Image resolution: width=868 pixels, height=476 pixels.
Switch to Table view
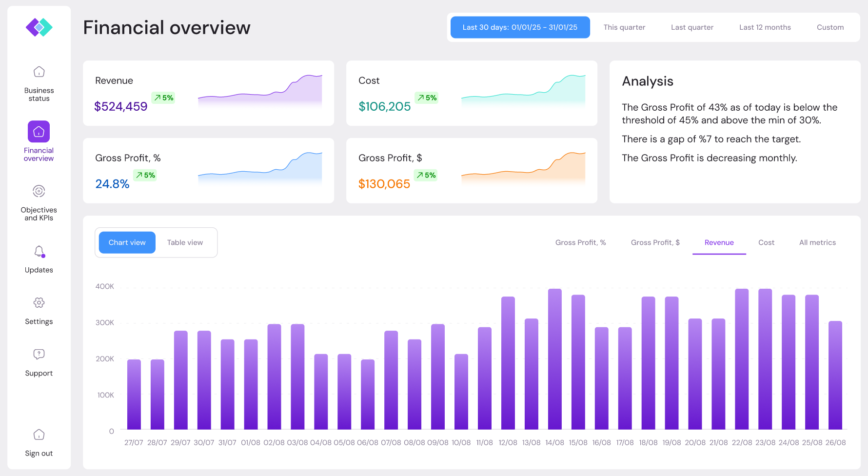click(x=185, y=242)
